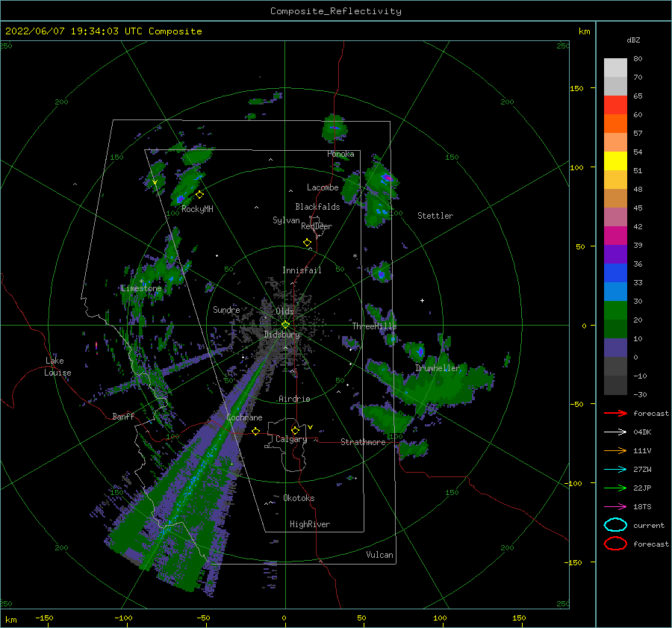Click the Strathmore town label
This screenshot has height=628, width=672.
[363, 442]
